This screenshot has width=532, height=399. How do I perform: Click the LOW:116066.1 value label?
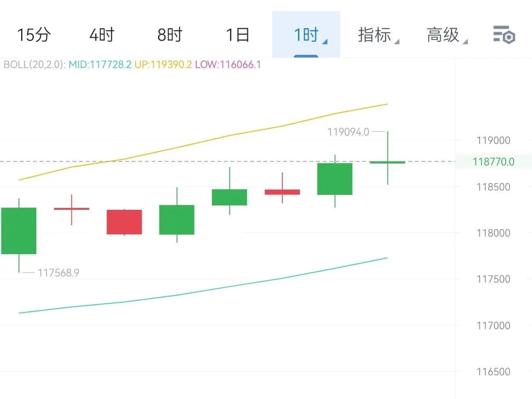pos(228,65)
